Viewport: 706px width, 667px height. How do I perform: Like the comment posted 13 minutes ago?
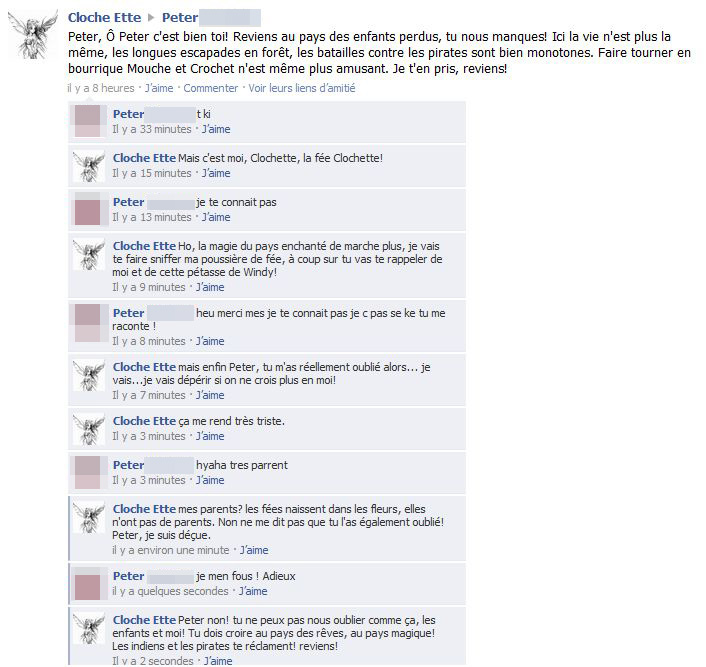(x=216, y=217)
